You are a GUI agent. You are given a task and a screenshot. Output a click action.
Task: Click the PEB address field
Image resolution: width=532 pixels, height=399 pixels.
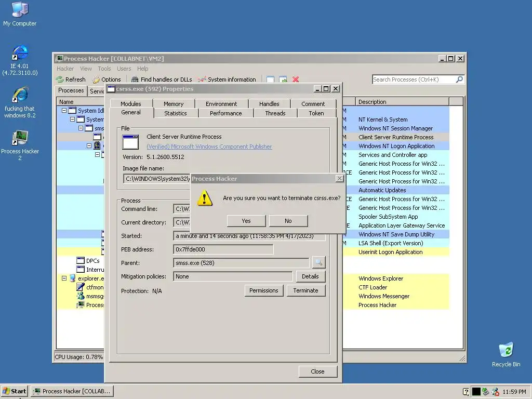223,249
